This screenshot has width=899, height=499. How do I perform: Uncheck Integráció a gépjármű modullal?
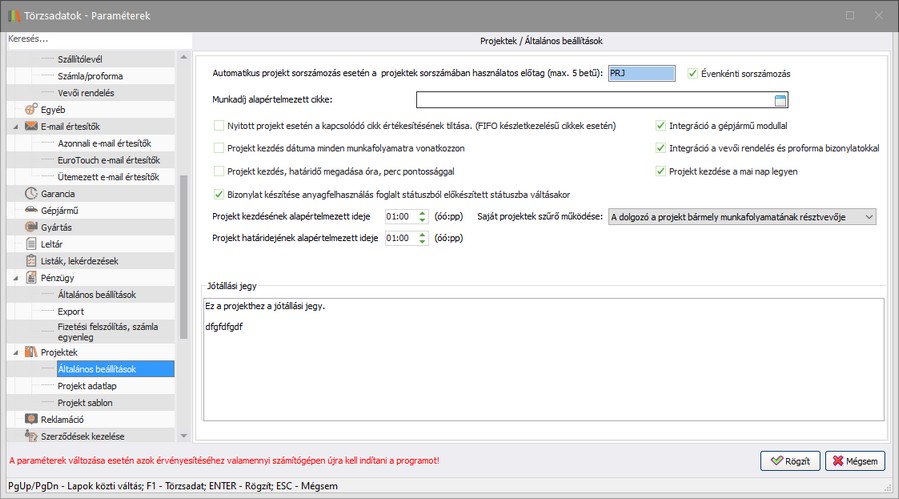(661, 126)
